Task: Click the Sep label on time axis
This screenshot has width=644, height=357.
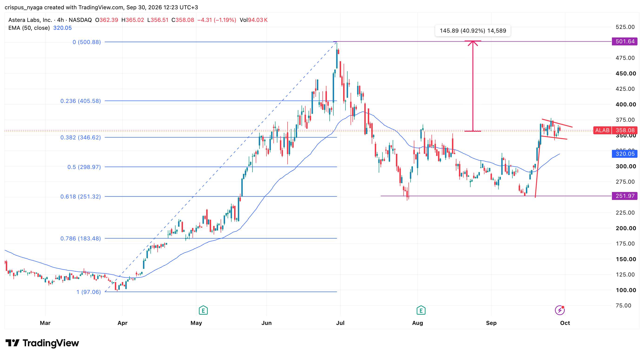Action: (x=491, y=323)
